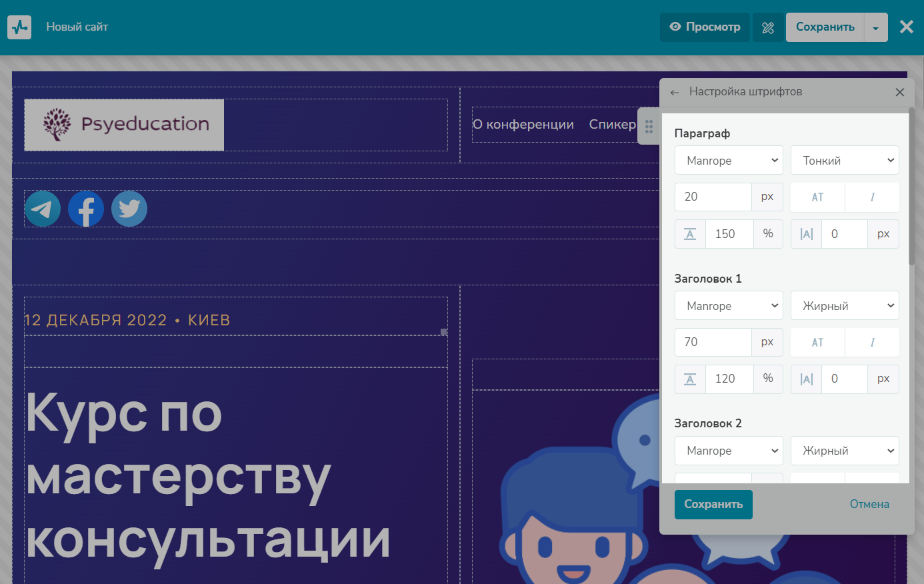
Task: Click the Просмотр preview button
Action: [x=705, y=27]
